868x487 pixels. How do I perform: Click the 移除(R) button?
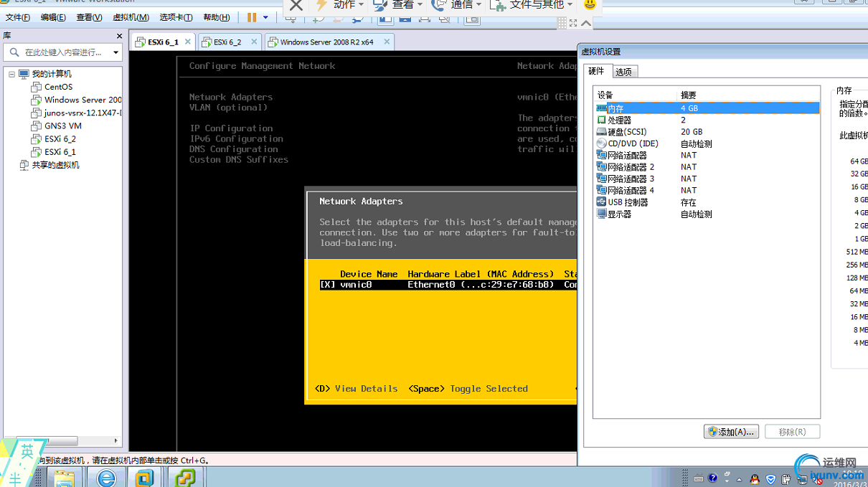[792, 432]
